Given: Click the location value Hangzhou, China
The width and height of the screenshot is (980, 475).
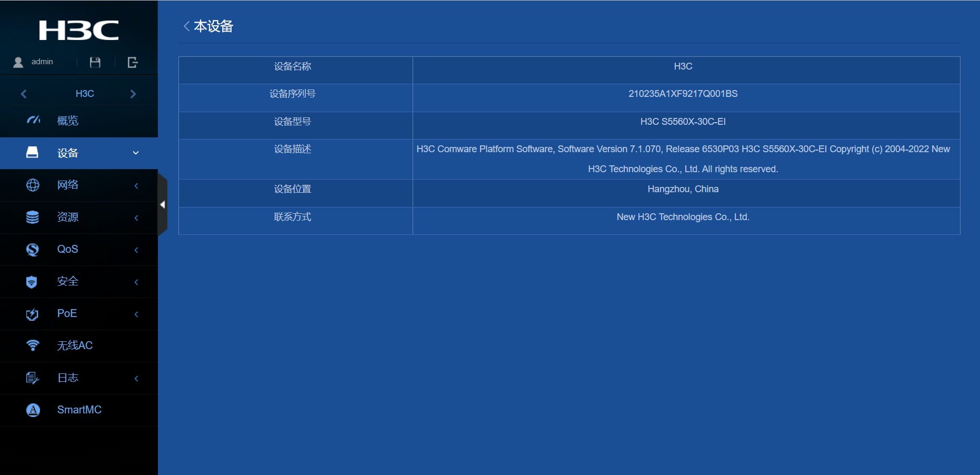Looking at the screenshot, I should [683, 189].
